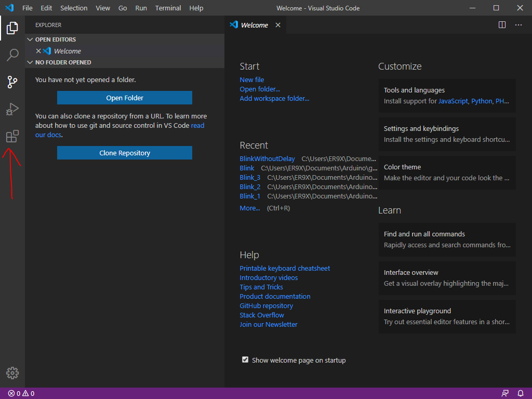The width and height of the screenshot is (532, 399).
Task: Open the Stack Overflow link
Action: click(262, 315)
